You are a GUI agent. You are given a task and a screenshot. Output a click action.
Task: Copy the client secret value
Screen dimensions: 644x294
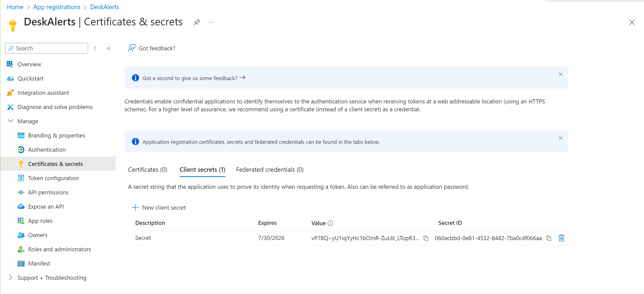click(426, 238)
